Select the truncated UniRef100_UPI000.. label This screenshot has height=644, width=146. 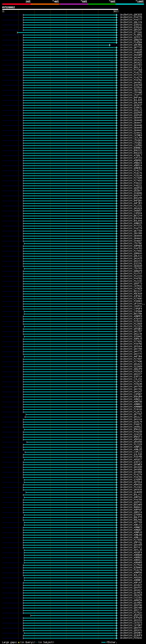pyautogui.click(x=132, y=304)
